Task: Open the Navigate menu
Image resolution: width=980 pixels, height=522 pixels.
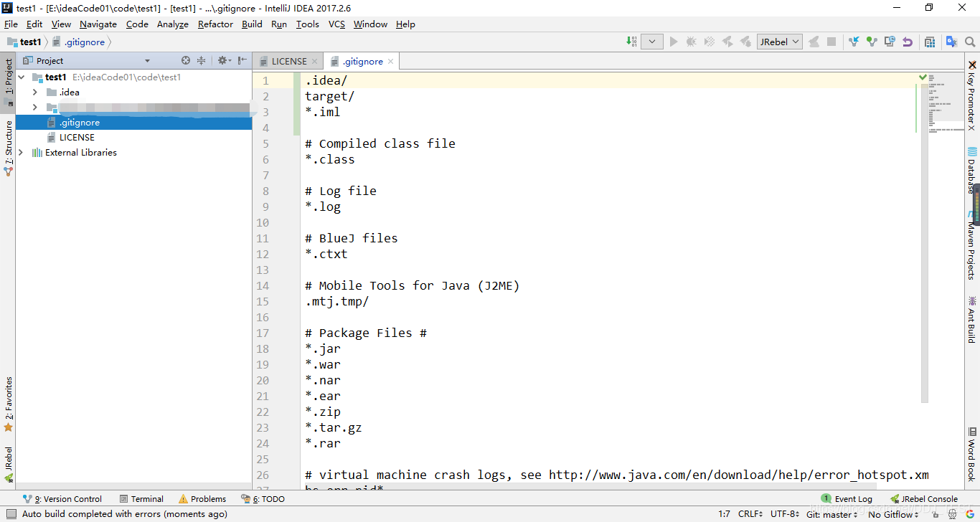Action: 98,24
